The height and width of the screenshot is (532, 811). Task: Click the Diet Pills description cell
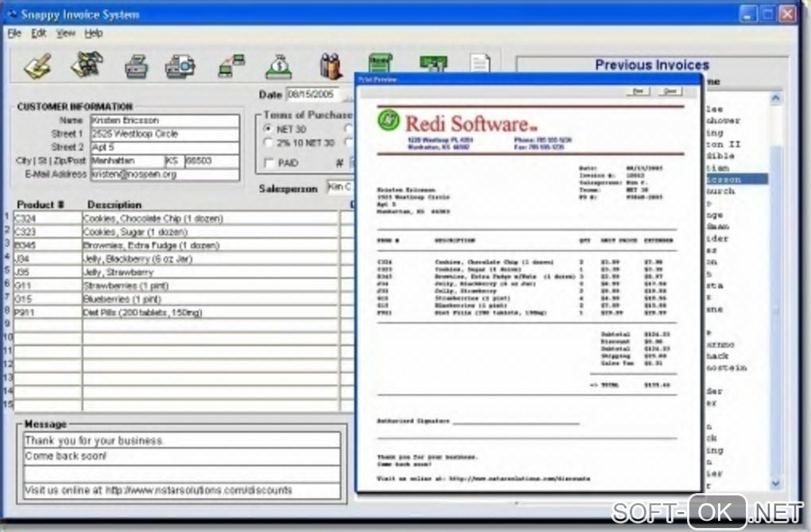[x=210, y=313]
